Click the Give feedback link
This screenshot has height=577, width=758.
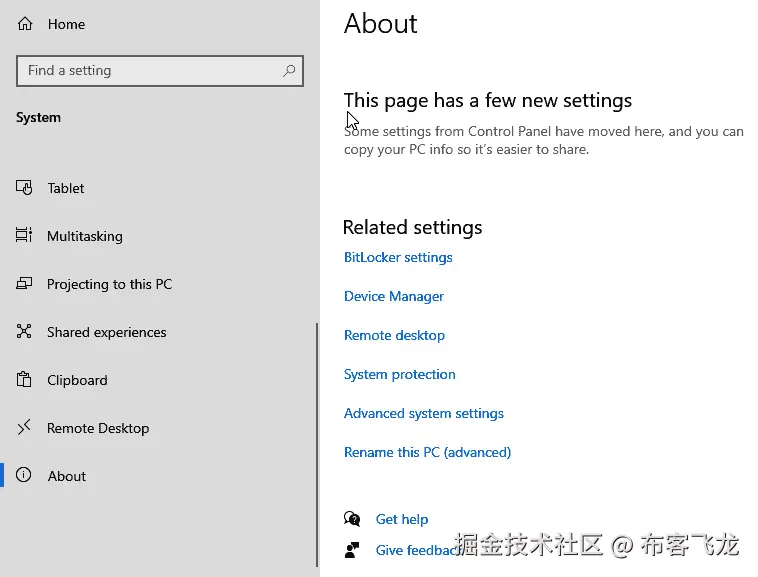click(x=419, y=550)
